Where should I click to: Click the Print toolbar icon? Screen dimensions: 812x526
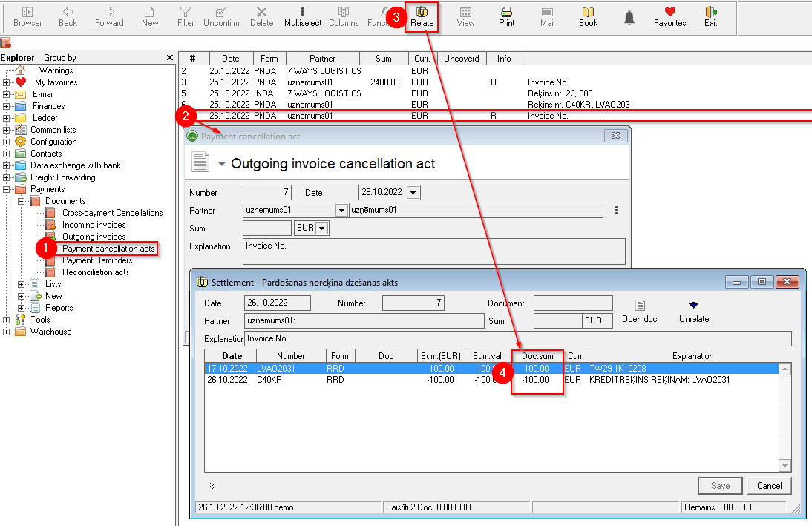(x=506, y=17)
